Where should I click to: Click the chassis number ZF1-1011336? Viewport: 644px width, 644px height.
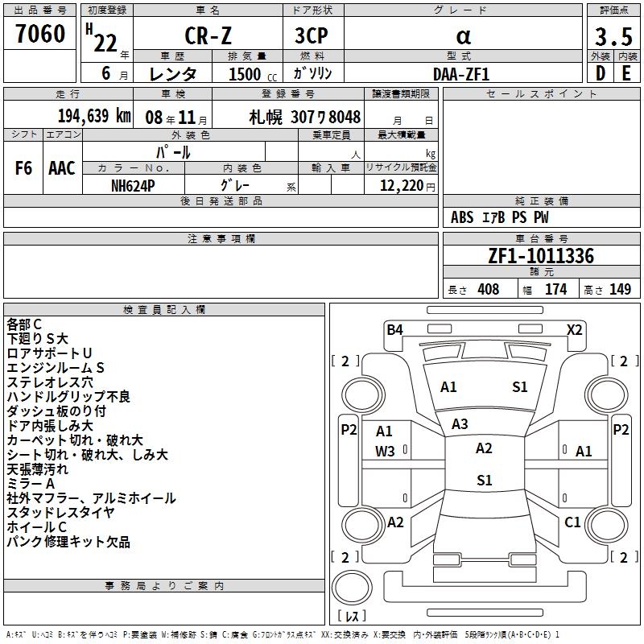click(x=541, y=257)
